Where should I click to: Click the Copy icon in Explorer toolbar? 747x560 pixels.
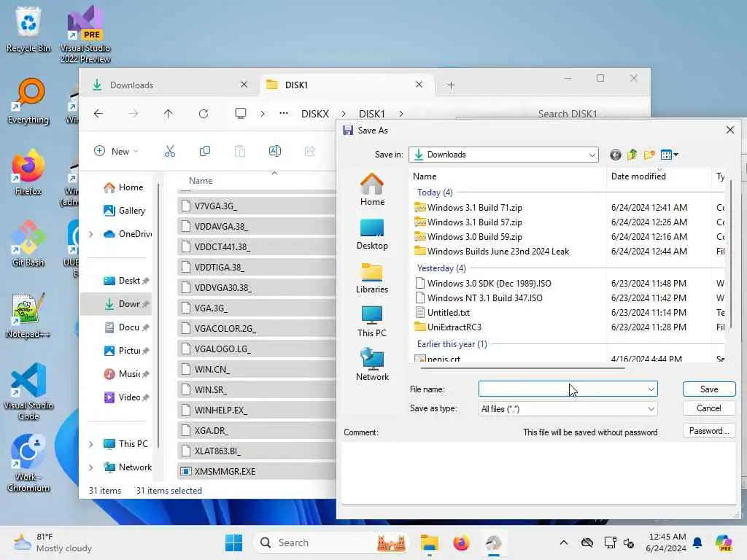(x=205, y=152)
